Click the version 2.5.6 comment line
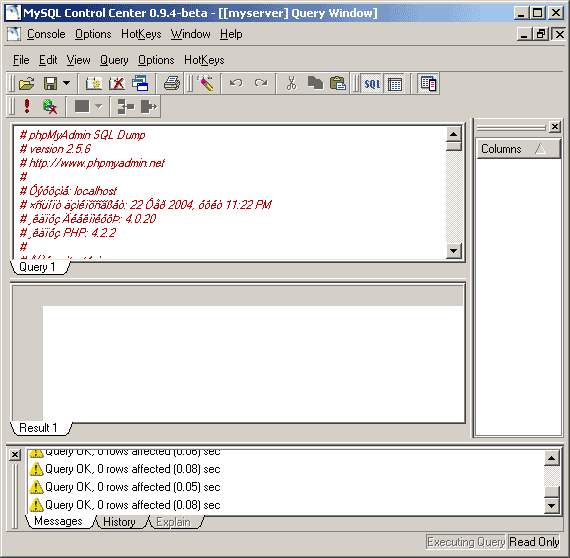Image resolution: width=570 pixels, height=558 pixels. (x=55, y=149)
